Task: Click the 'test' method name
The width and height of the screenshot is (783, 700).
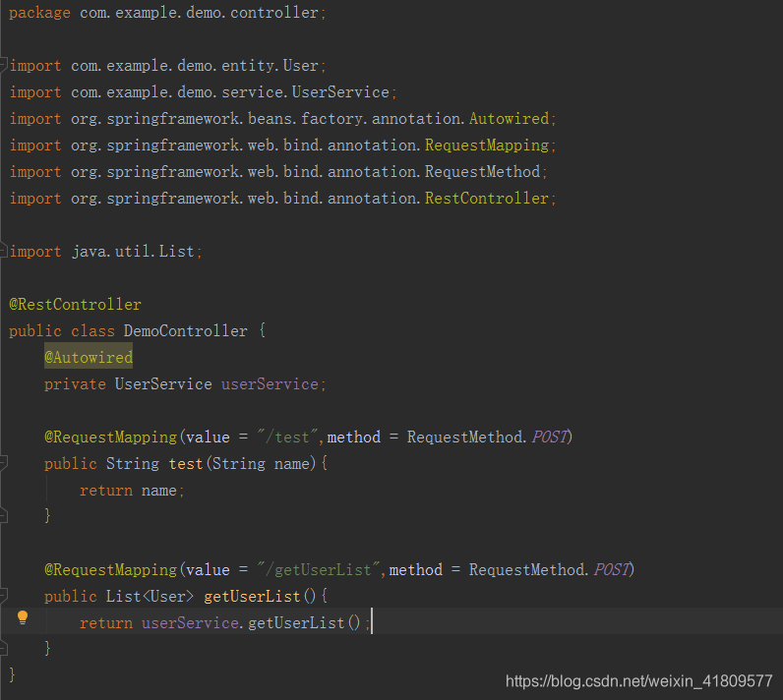Action: click(185, 463)
